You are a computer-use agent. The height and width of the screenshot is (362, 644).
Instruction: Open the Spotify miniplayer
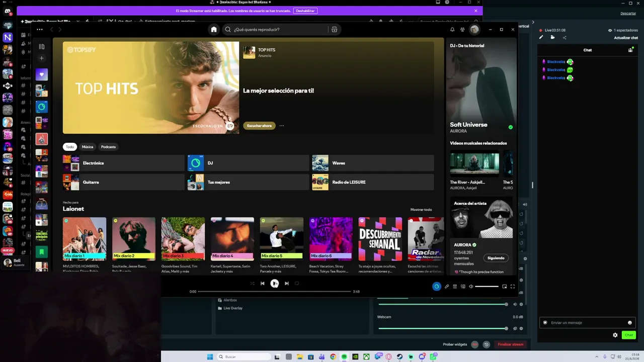pyautogui.click(x=505, y=287)
